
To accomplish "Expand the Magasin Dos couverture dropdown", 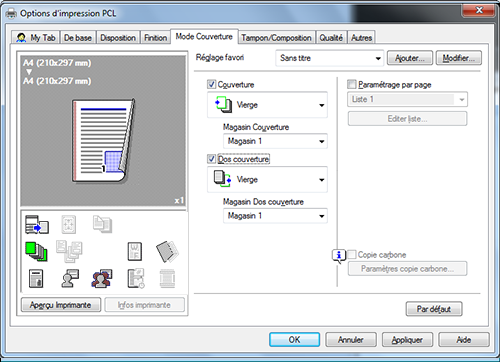I will pyautogui.click(x=275, y=216).
